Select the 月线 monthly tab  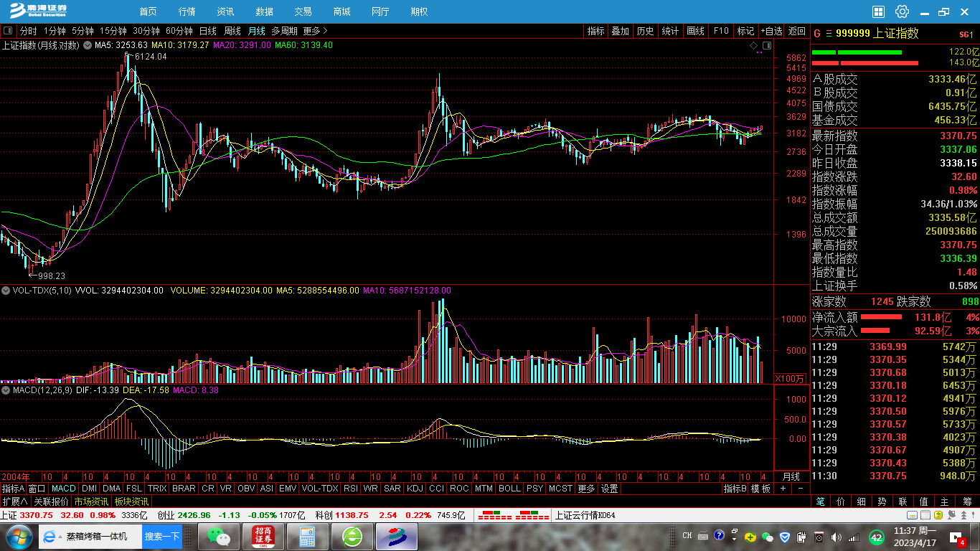click(257, 31)
